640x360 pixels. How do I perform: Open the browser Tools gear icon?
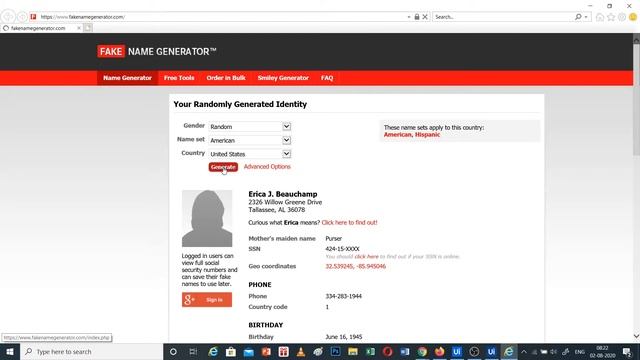tap(622, 17)
